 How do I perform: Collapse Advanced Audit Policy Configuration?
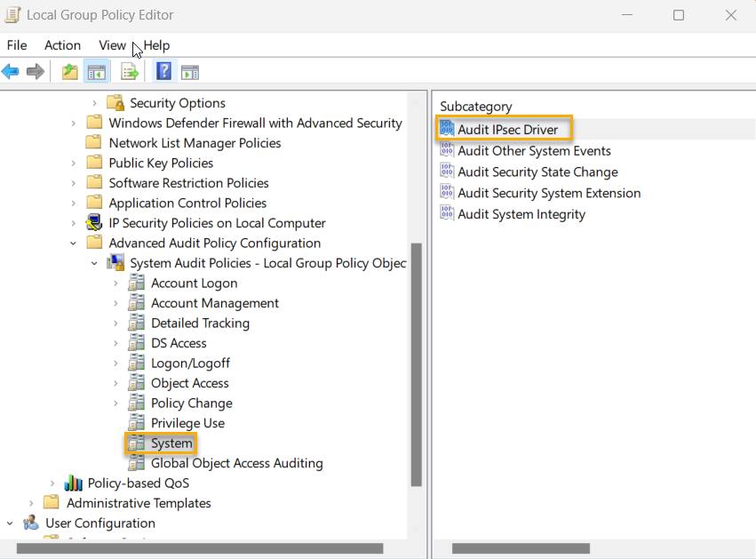tap(73, 243)
